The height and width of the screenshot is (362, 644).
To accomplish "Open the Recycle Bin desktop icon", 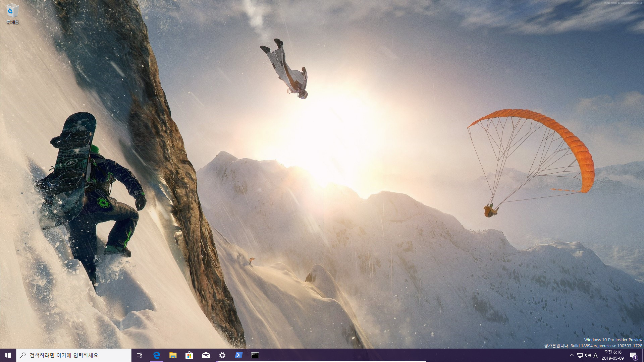I will point(12,14).
